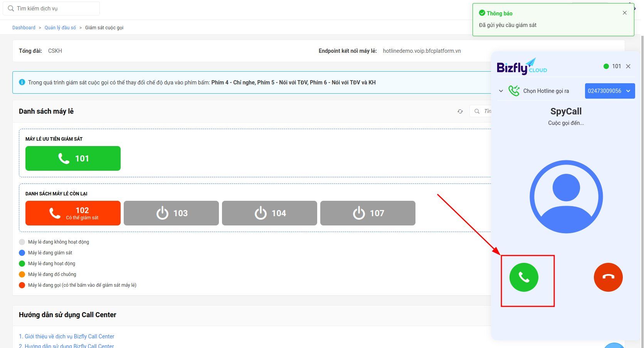Select inactive extension 107
The width and height of the screenshot is (644, 348).
[368, 213]
